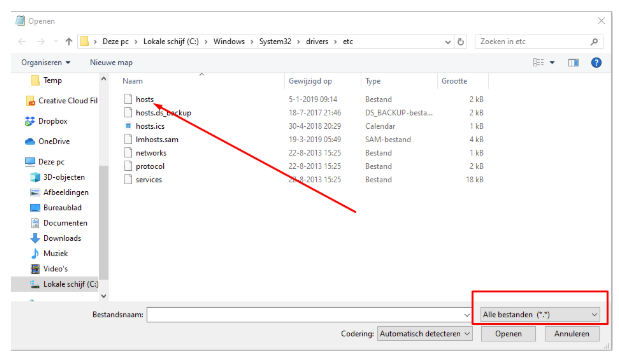Image resolution: width=619 pixels, height=362 pixels.
Task: Open Dropbox in navigation pane
Action: [46, 121]
